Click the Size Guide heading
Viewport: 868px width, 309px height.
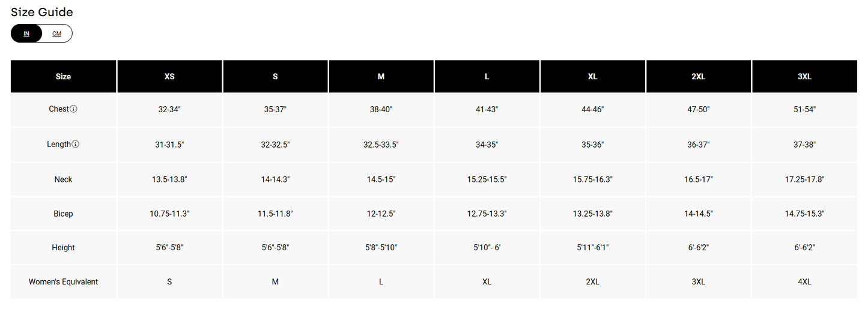[x=42, y=12]
